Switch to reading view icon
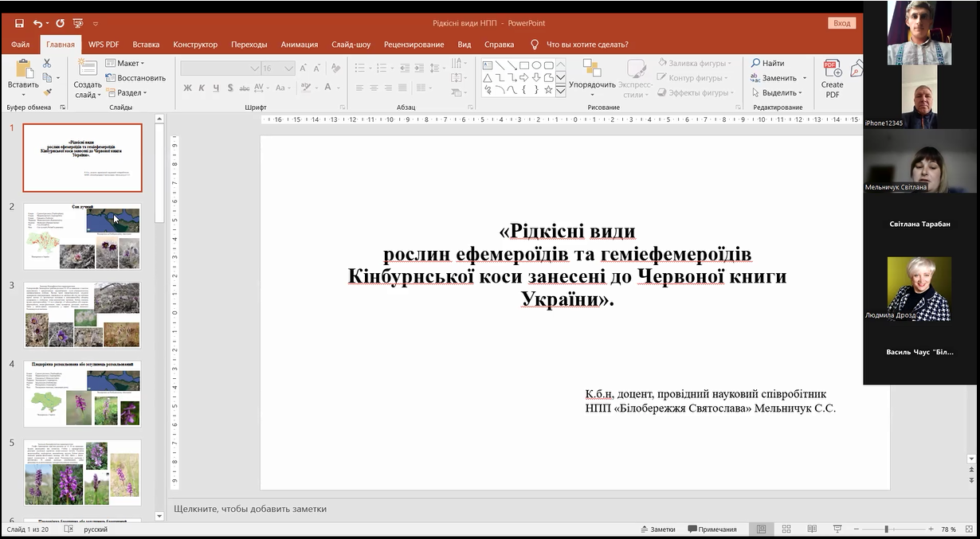Viewport: 980px width, 539px height. pyautogui.click(x=812, y=529)
